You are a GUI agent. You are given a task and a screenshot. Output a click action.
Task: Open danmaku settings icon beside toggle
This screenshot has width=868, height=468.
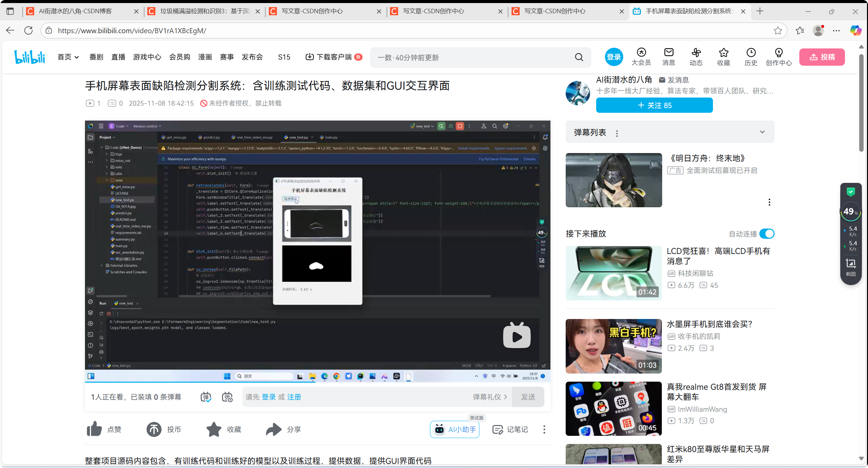point(227,397)
